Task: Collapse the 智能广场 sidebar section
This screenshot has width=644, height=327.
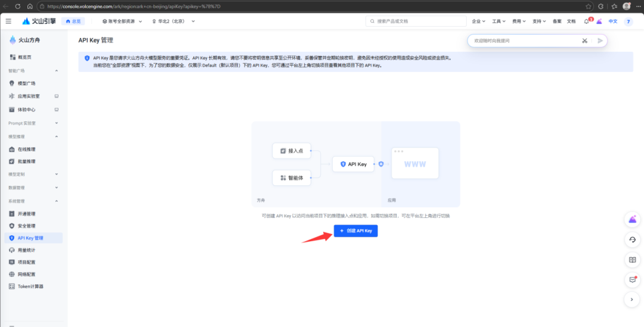Action: tap(57, 70)
